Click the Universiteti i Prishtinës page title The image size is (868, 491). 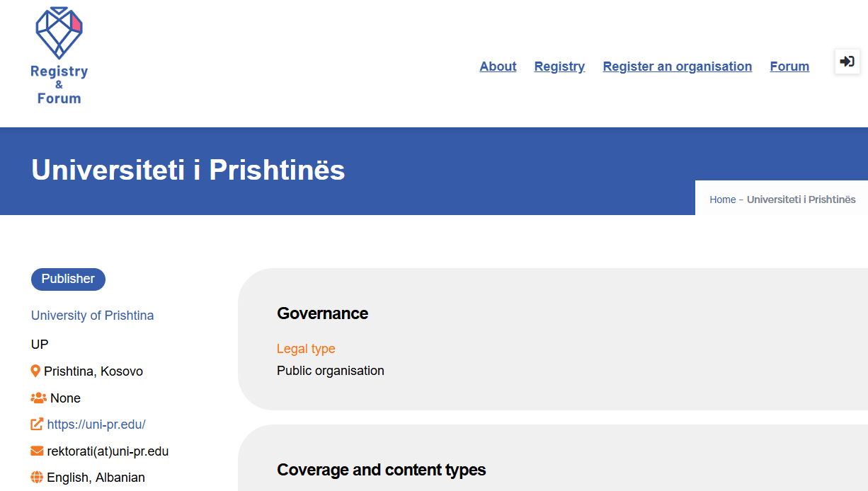tap(188, 170)
